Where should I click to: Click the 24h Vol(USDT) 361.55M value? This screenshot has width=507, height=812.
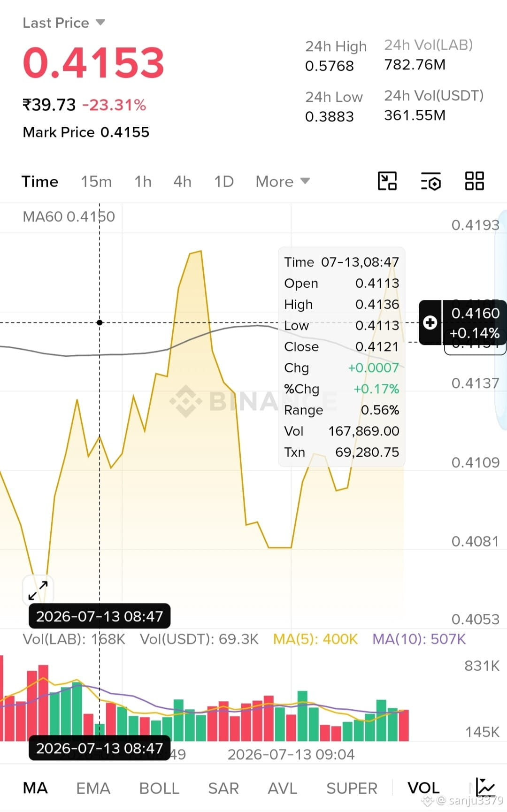click(415, 115)
